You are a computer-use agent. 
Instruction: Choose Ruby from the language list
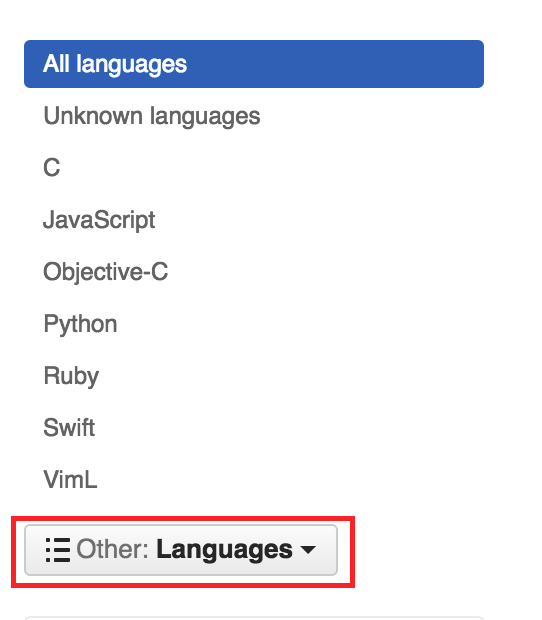coord(71,376)
